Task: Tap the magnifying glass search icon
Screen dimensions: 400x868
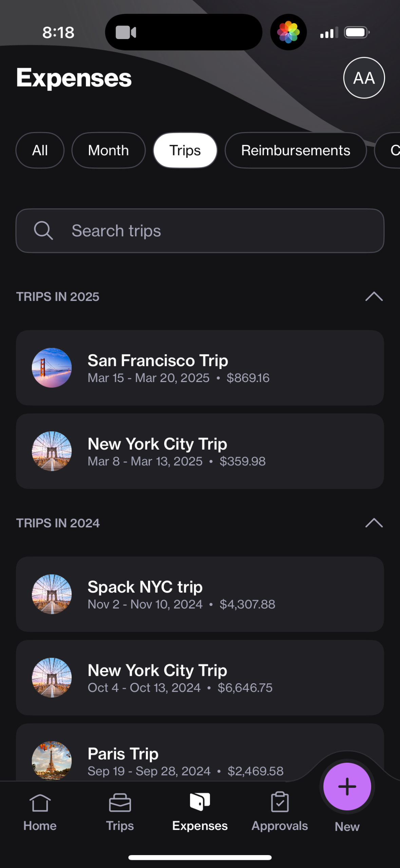Action: (x=43, y=231)
